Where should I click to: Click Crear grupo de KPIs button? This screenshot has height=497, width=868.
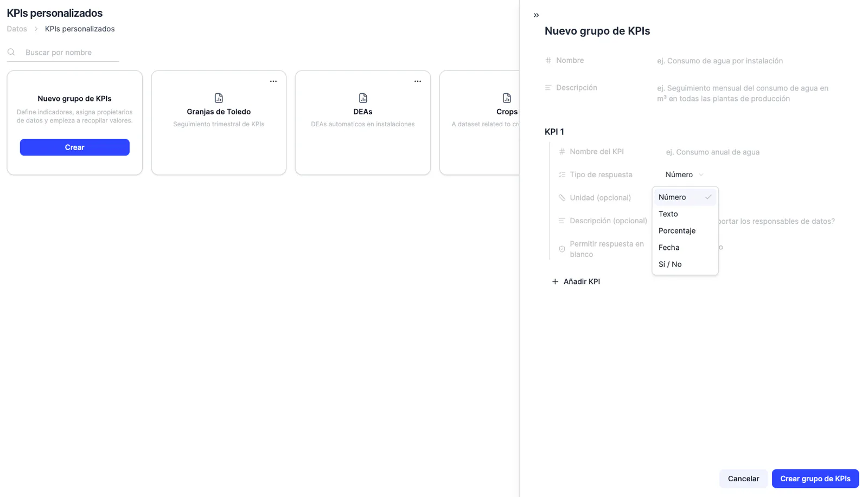(x=815, y=479)
